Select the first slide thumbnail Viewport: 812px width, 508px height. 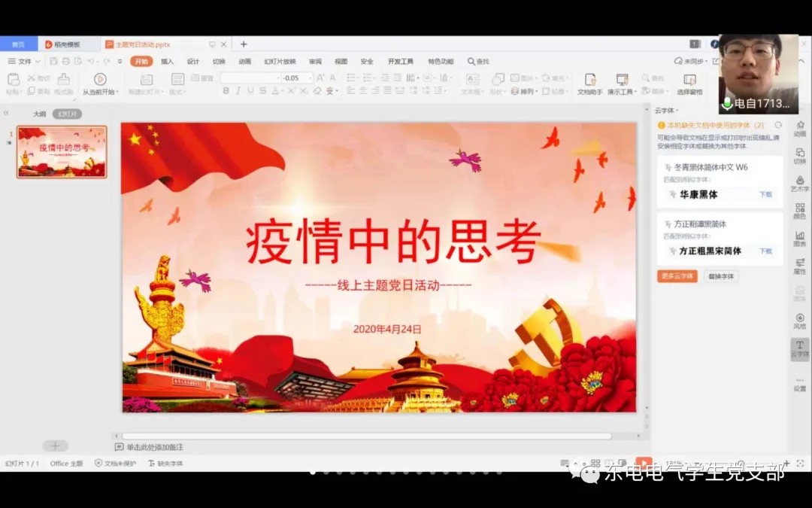[x=62, y=152]
